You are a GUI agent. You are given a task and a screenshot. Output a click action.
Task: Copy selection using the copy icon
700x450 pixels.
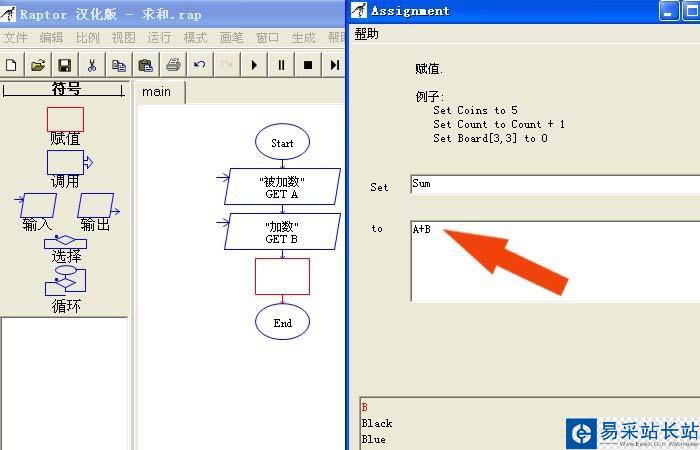tap(119, 65)
